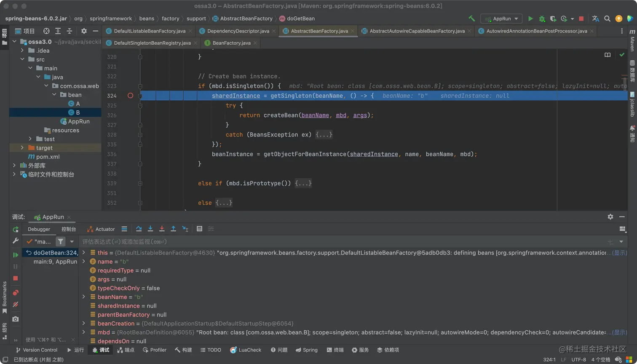Switch to 控制台 console tab
The height and width of the screenshot is (364, 637).
[69, 229]
